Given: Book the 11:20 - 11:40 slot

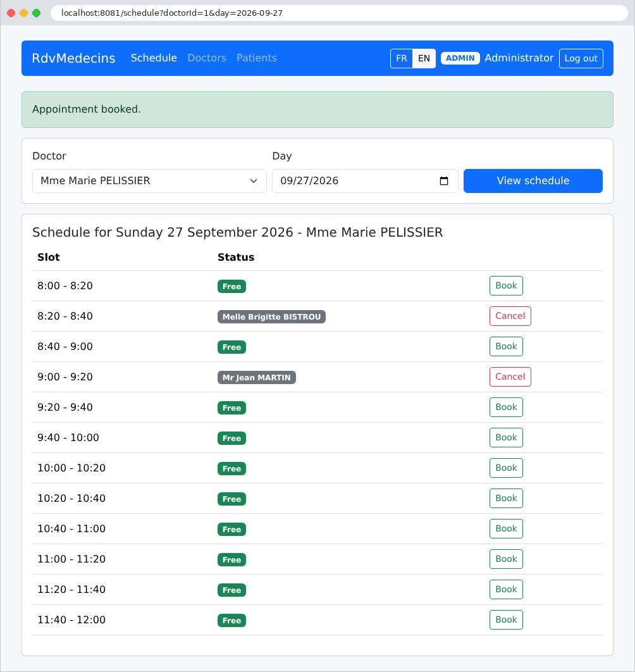Looking at the screenshot, I should pyautogui.click(x=506, y=590).
